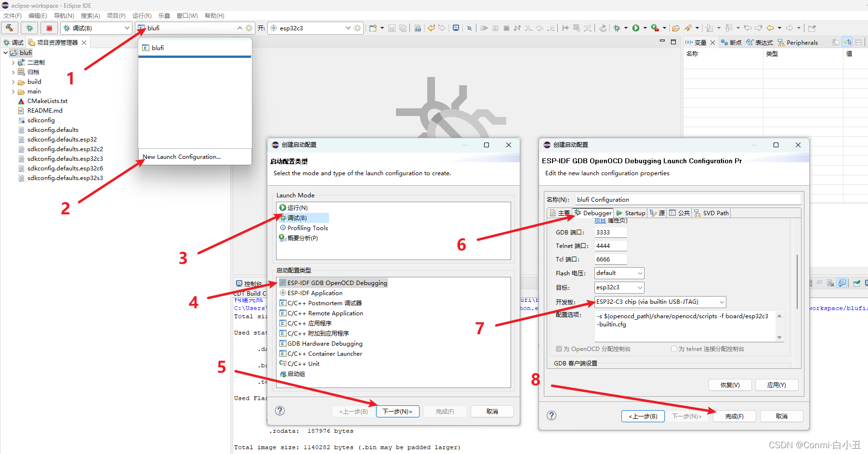The width and height of the screenshot is (868, 454).
Task: Open the 开发板 ESP32-C3 chip dropdown
Action: [660, 302]
